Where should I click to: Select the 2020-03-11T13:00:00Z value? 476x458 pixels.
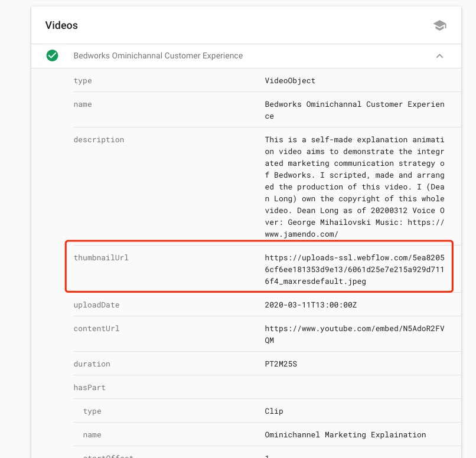tap(311, 305)
